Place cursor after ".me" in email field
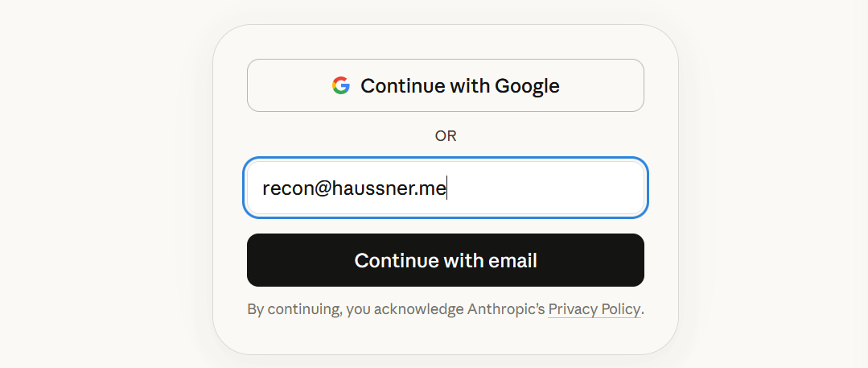 [x=446, y=188]
